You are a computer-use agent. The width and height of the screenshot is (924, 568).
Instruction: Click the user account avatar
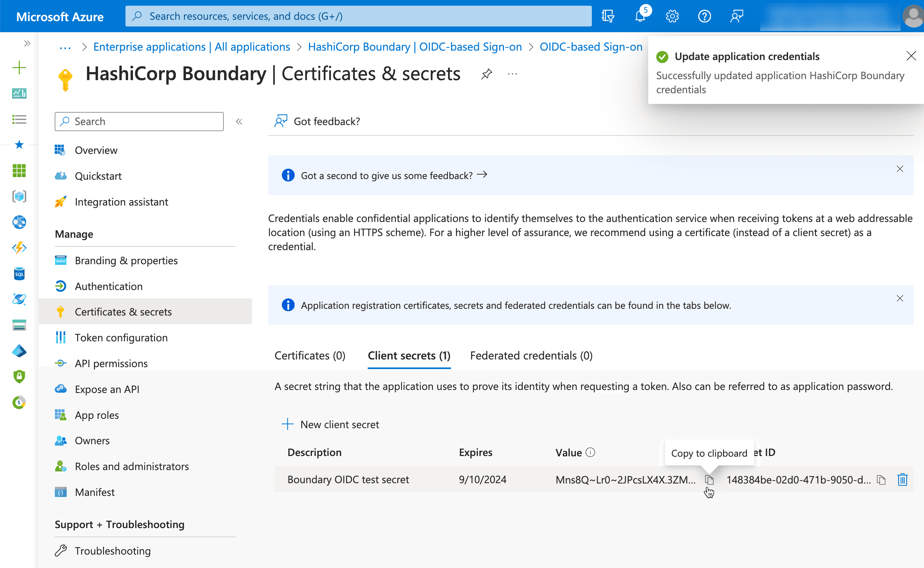coord(913,16)
